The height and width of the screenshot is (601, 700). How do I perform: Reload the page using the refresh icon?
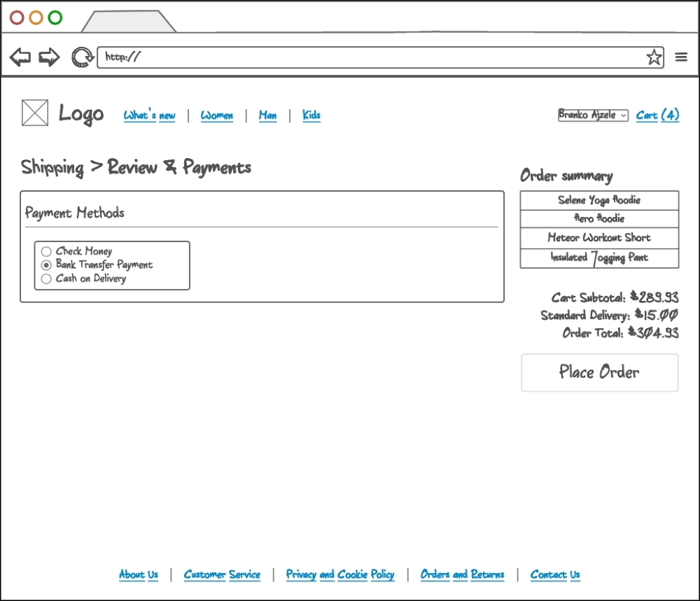(82, 57)
